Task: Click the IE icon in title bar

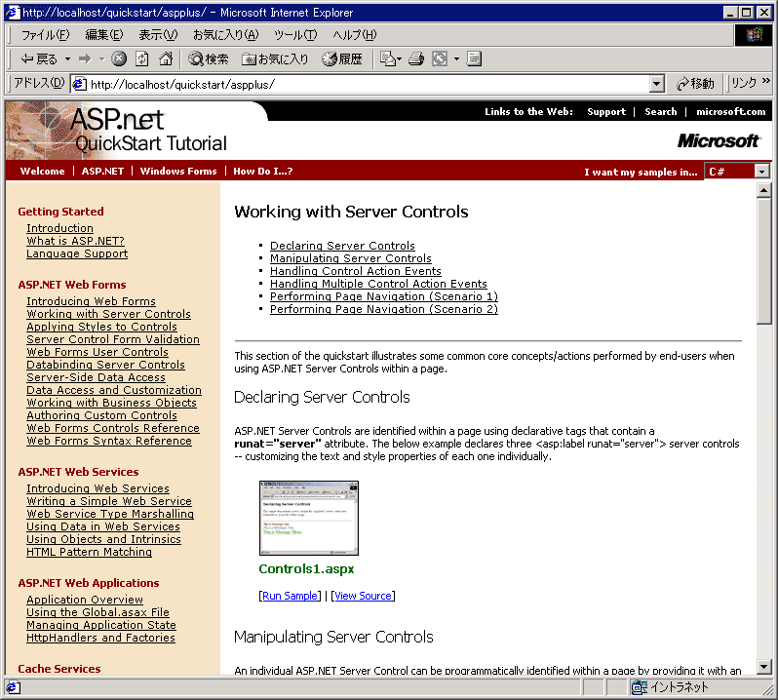Action: point(12,12)
